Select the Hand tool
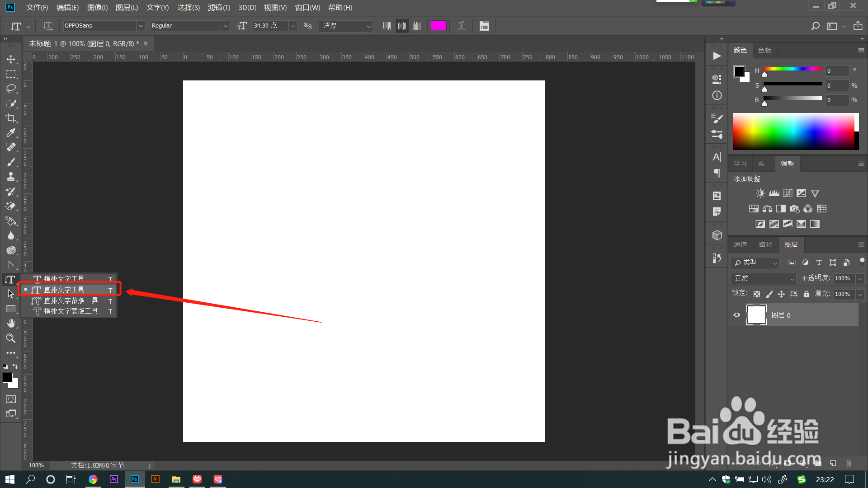The width and height of the screenshot is (868, 488). [x=11, y=324]
